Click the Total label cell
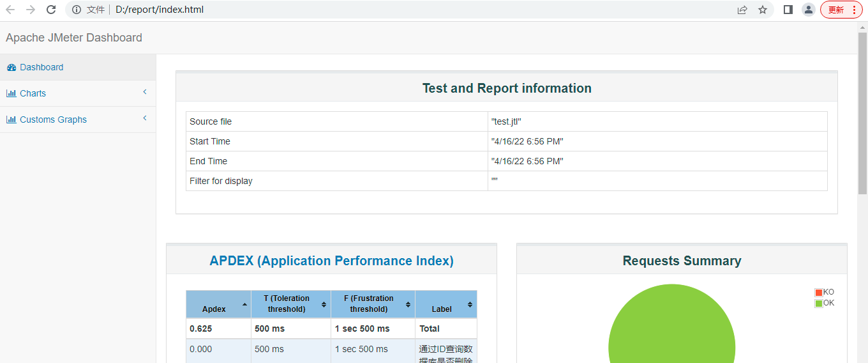This screenshot has width=868, height=363. (x=446, y=328)
